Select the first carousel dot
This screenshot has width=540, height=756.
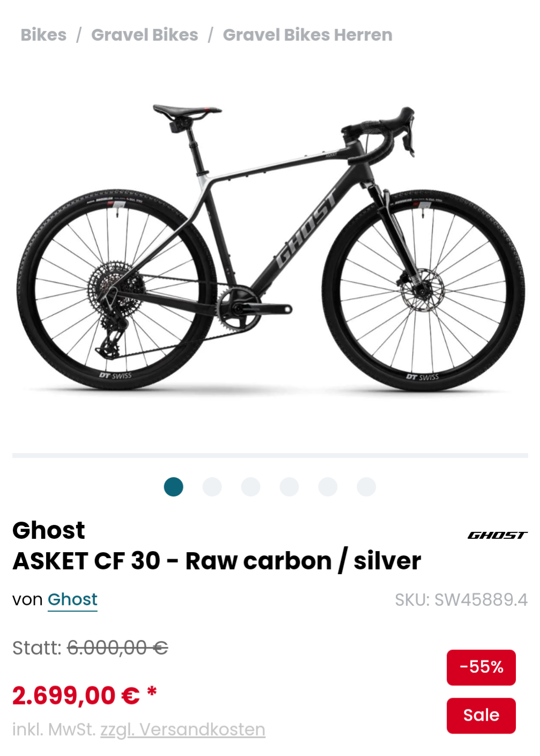pos(173,487)
